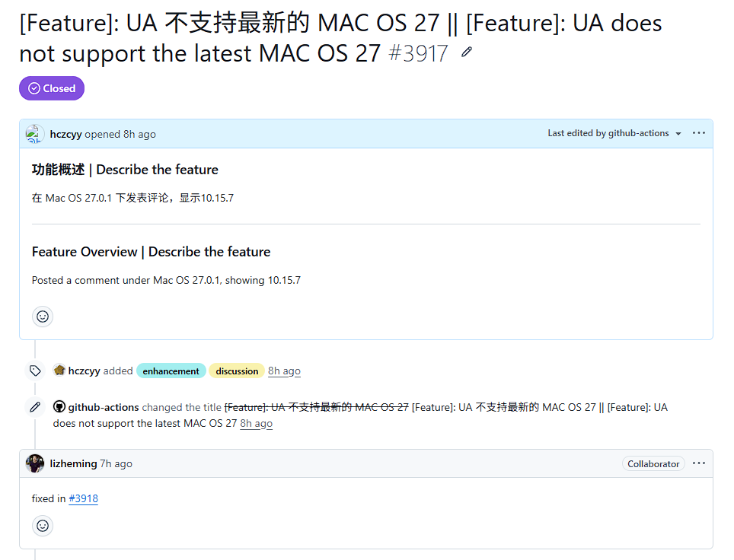Click the github-actions logo icon
The width and height of the screenshot is (734, 560).
pos(59,406)
